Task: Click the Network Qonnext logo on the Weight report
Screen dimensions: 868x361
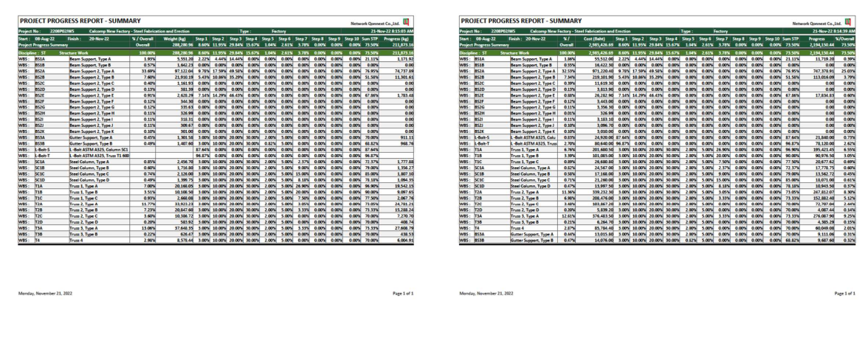Action: coord(404,23)
